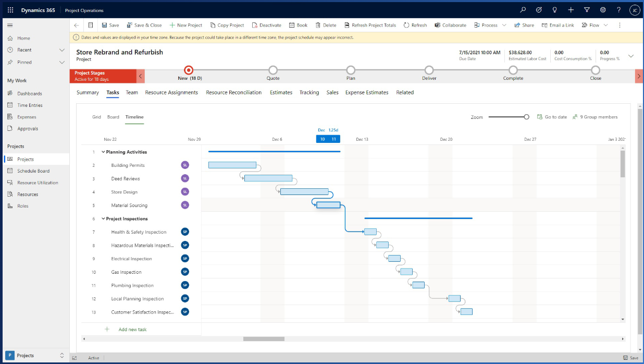Click Go to date button
Screen dimensions: 644x364
point(552,117)
